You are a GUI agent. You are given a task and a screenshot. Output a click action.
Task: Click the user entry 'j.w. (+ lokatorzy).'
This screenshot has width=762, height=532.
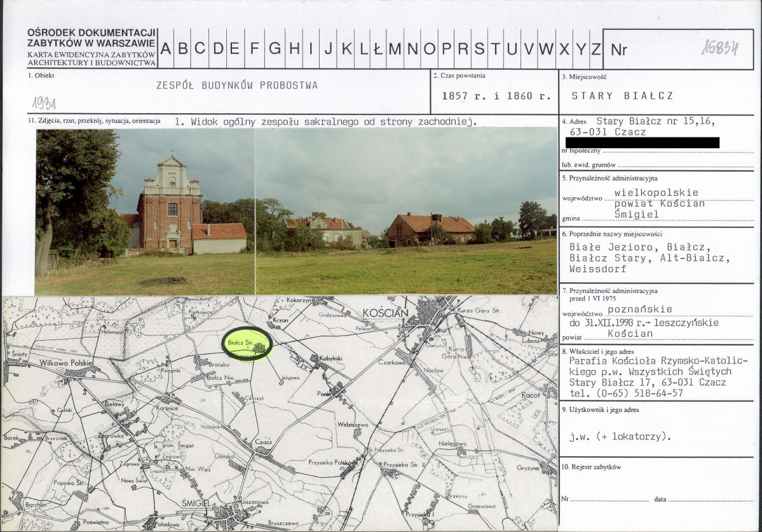click(x=620, y=436)
